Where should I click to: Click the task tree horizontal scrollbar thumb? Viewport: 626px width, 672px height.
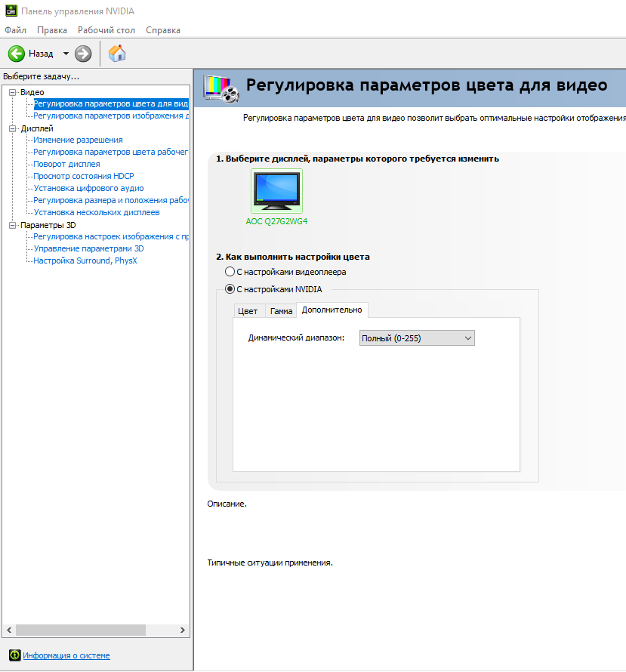pyautogui.click(x=81, y=630)
